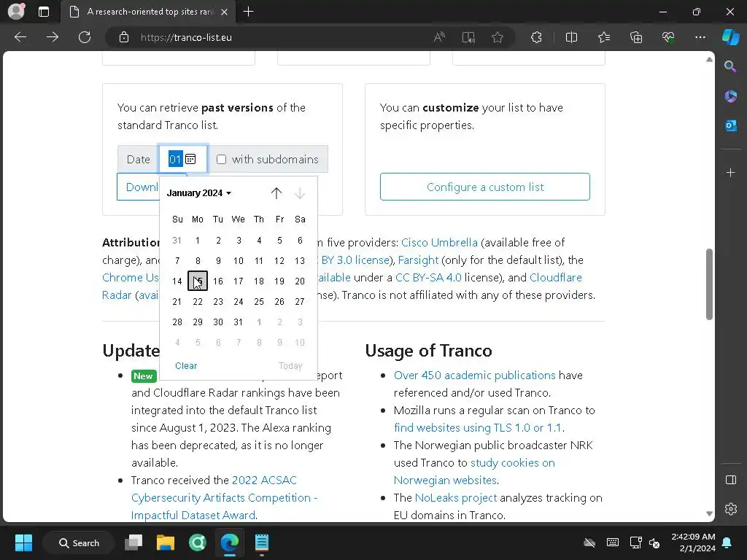Open the Favorites list icon
This screenshot has width=747, height=560.
point(603,37)
